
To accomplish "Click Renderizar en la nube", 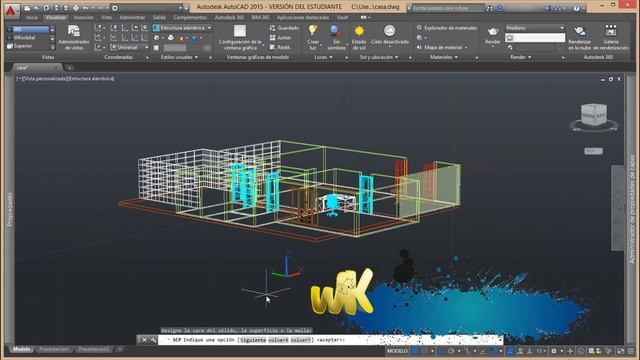I will click(580, 38).
